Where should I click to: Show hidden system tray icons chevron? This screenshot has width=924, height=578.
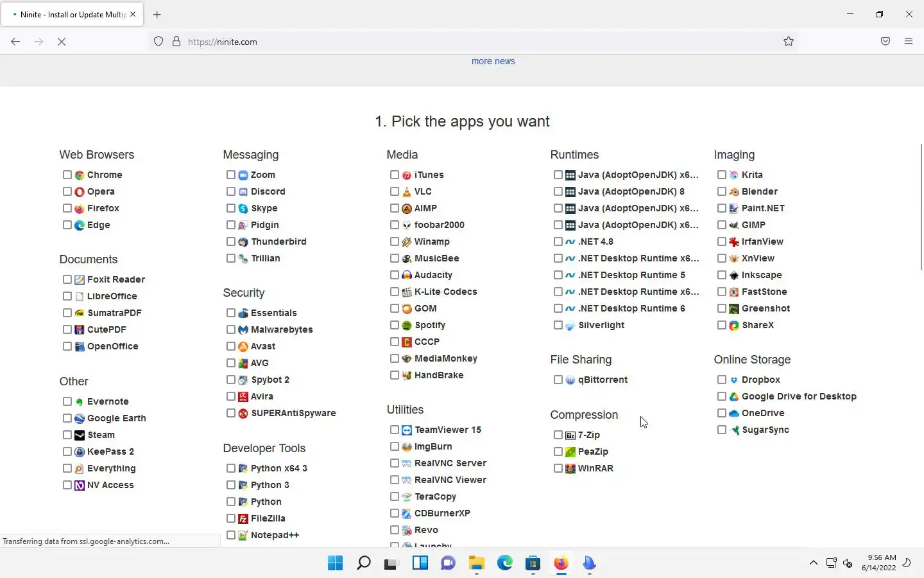[x=813, y=563]
